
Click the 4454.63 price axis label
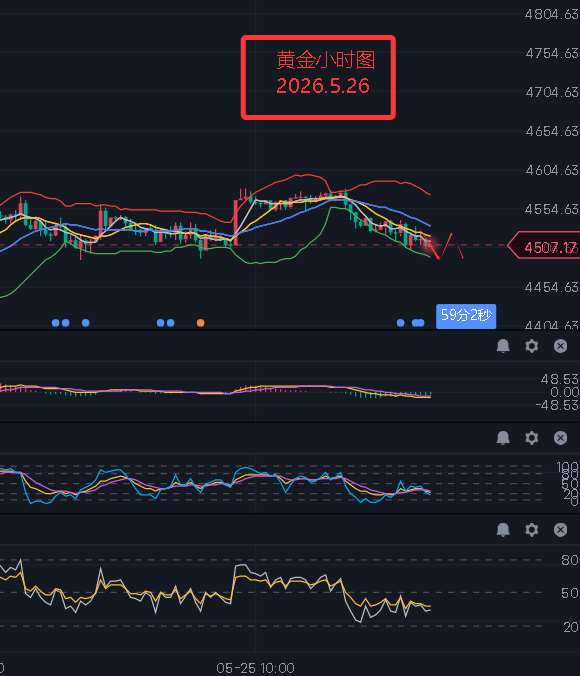coord(552,287)
